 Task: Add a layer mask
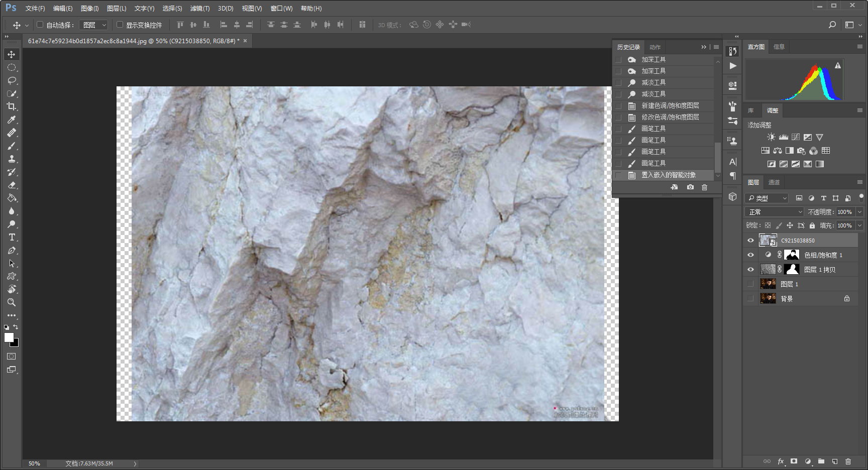point(794,461)
